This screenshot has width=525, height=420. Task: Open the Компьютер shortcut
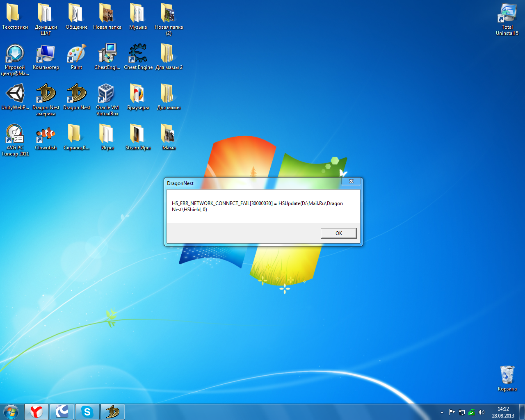click(46, 57)
